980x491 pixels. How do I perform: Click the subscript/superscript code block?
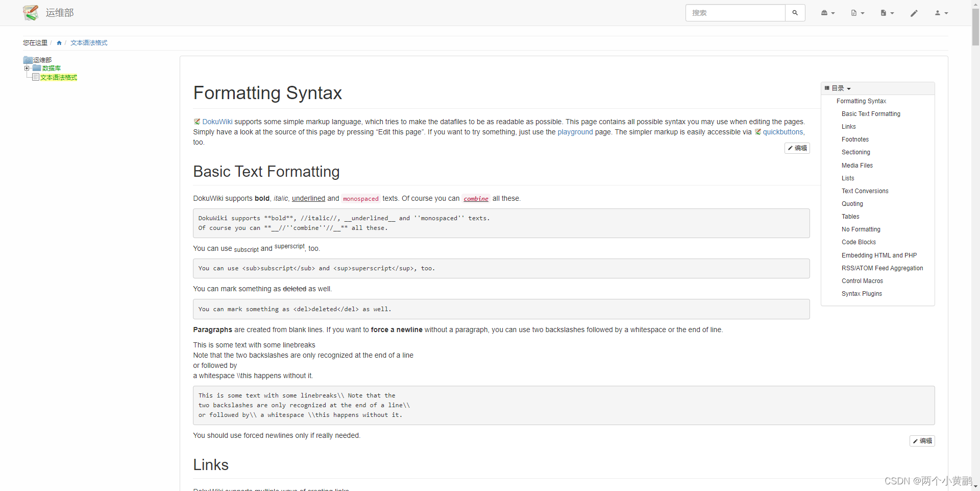501,268
